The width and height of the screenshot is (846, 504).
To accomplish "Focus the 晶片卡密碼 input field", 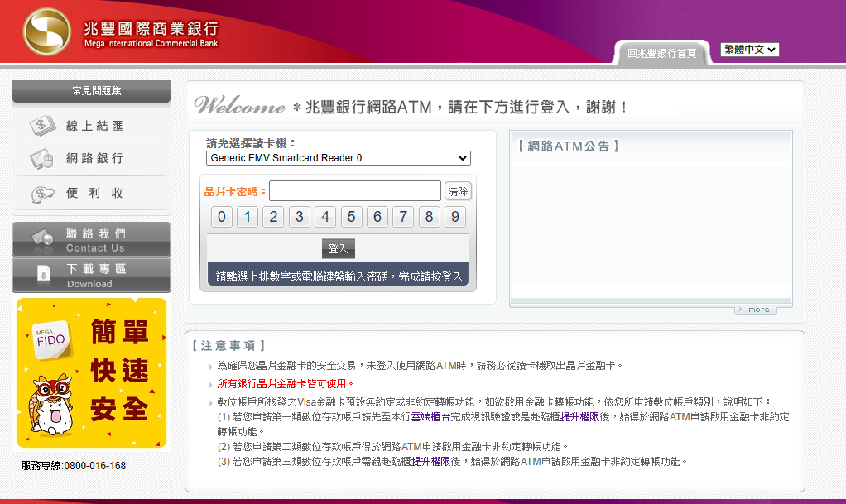I will pyautogui.click(x=355, y=191).
